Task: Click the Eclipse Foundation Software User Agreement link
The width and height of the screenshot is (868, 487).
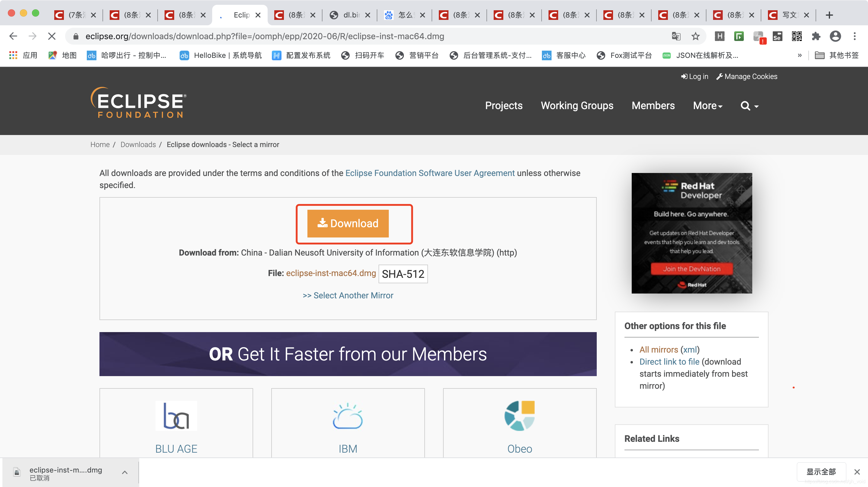Action: [430, 173]
